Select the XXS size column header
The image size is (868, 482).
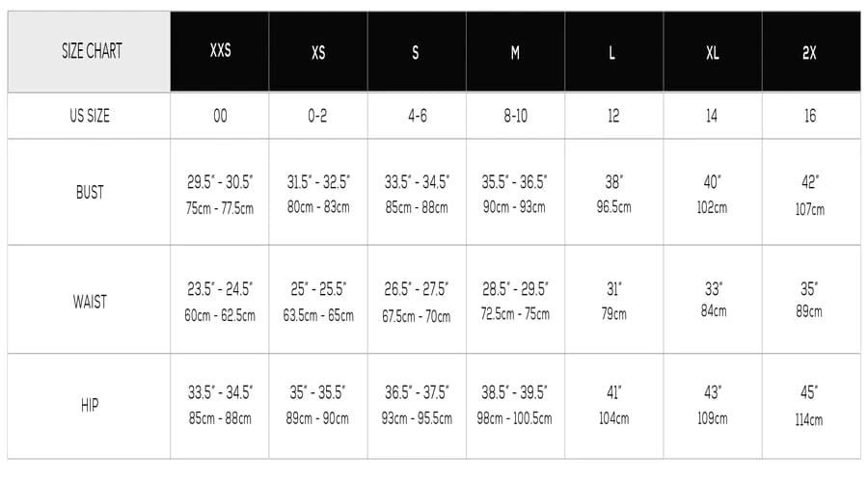click(x=220, y=51)
